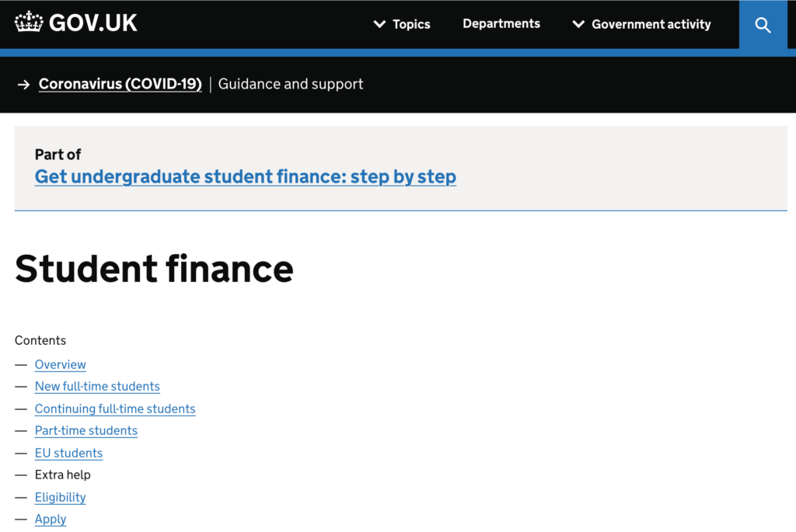Expand the Topics menu chevron

[x=379, y=24]
